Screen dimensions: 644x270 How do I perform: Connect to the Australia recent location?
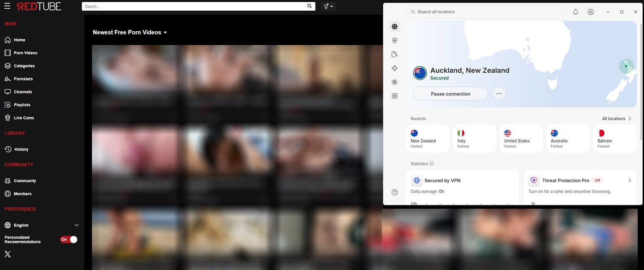click(568, 138)
